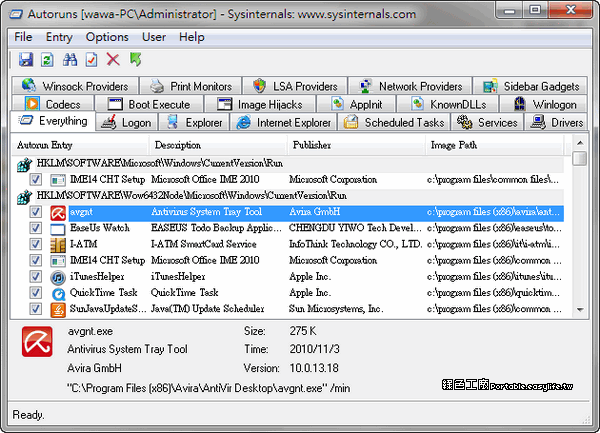
Task: Click the registry icon for HKLM Wow6432Node Run
Action: 24,197
